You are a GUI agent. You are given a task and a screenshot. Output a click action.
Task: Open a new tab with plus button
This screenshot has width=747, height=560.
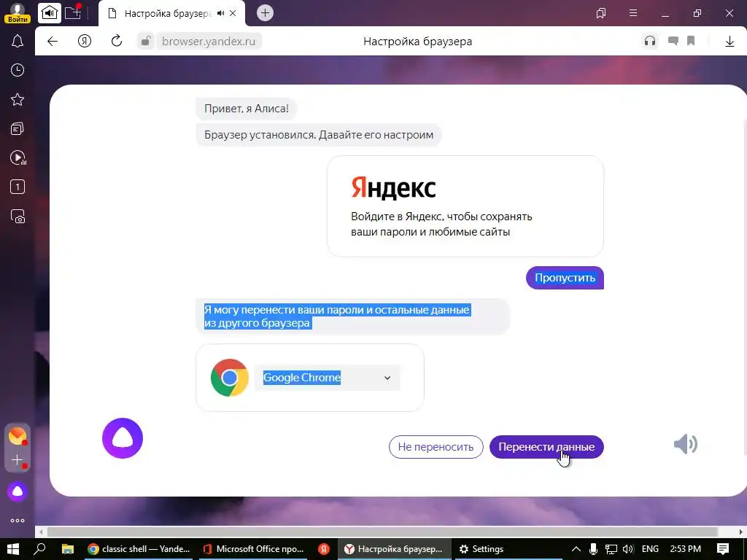coord(265,13)
